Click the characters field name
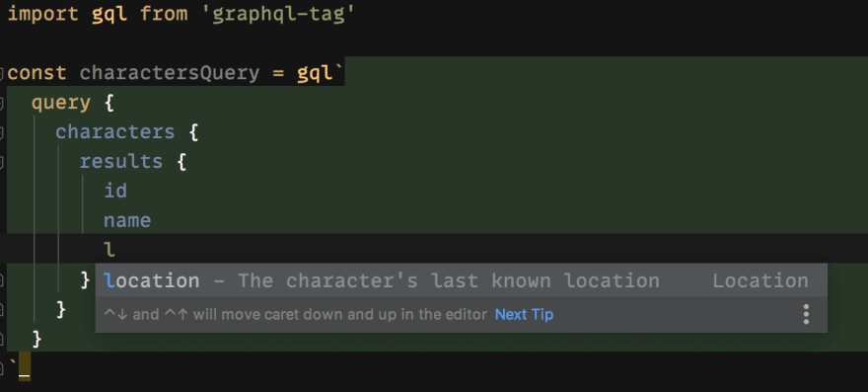868x392 pixels. pos(115,132)
